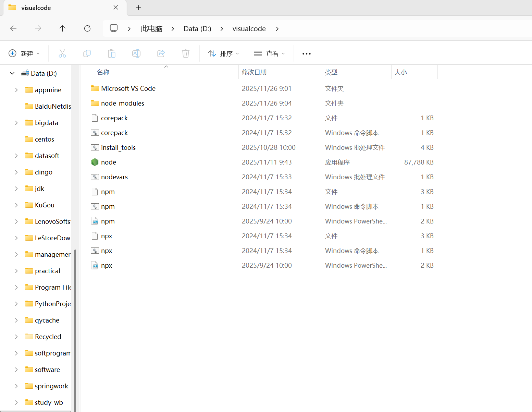Expand chevron after visualcode in address bar

[x=277, y=29]
